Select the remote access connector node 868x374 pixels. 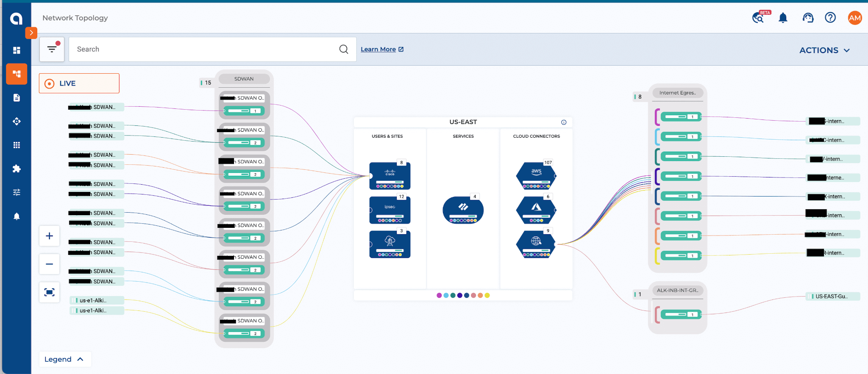(390, 244)
